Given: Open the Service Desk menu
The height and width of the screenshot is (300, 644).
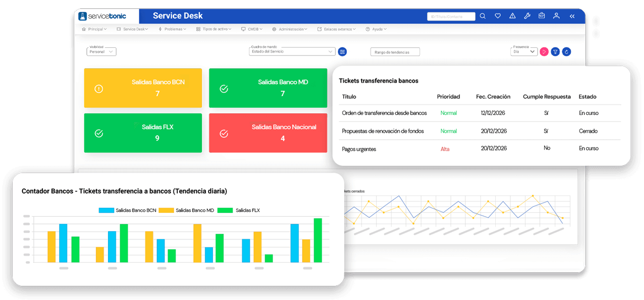Looking at the screenshot, I should (x=133, y=29).
